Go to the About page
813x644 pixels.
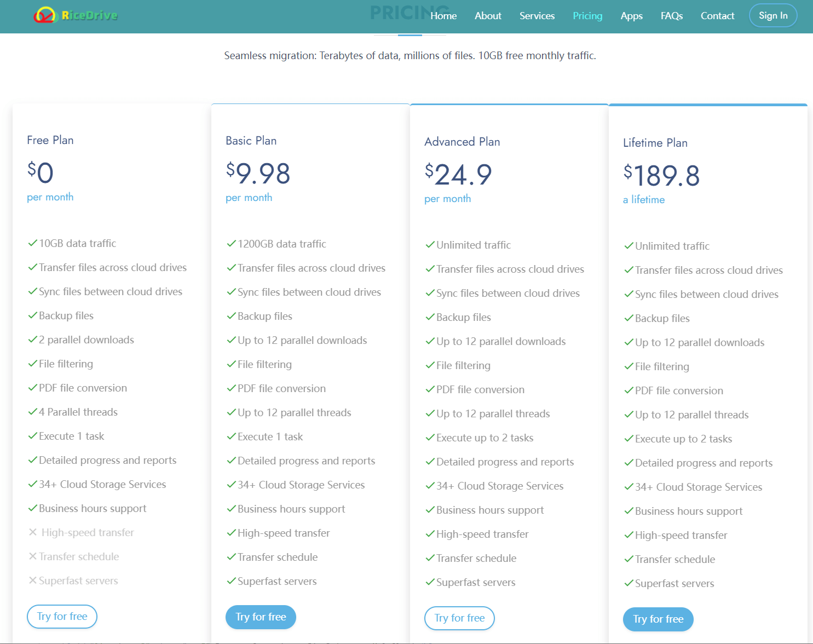pos(488,16)
